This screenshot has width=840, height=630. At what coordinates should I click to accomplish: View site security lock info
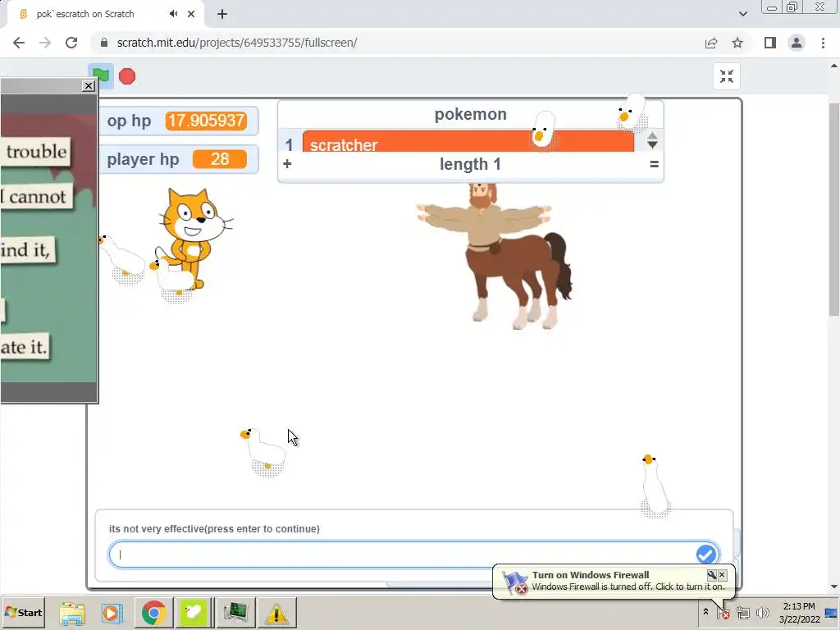(104, 43)
